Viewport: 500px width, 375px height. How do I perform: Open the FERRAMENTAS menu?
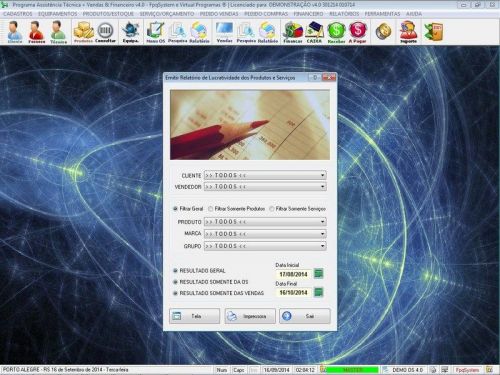[382, 14]
